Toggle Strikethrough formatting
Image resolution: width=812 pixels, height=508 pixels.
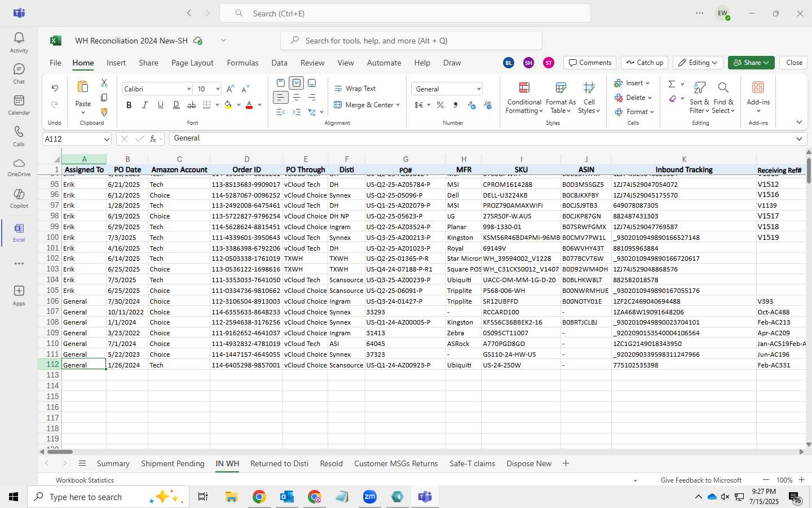[192, 105]
